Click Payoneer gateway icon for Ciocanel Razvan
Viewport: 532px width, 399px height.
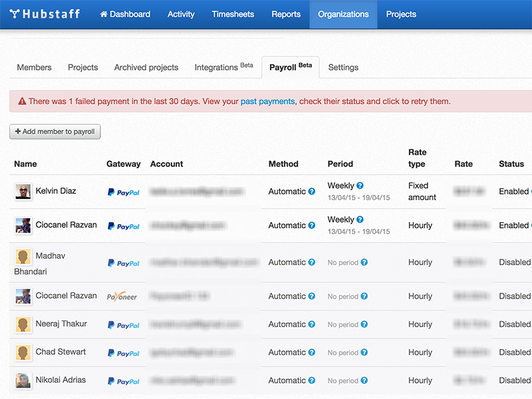click(x=122, y=297)
